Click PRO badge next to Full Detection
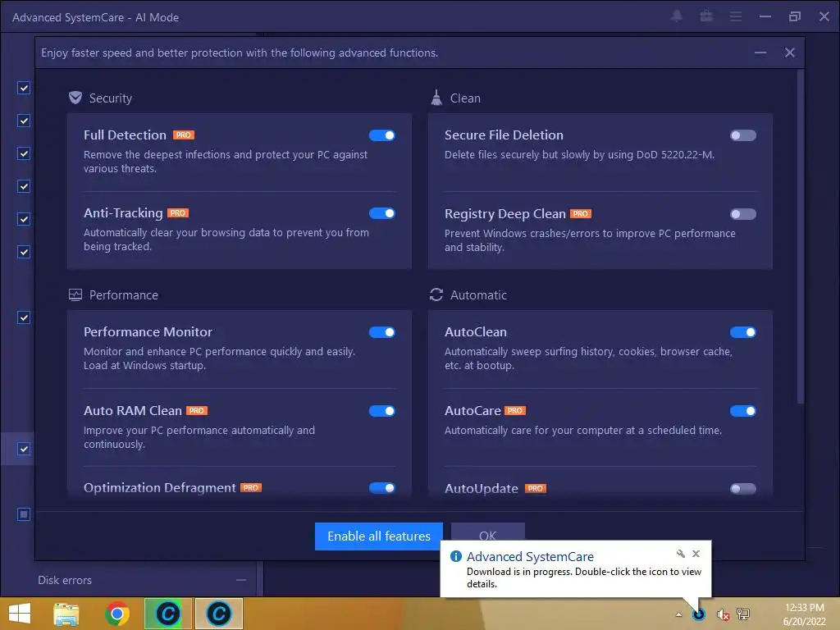 click(x=184, y=135)
